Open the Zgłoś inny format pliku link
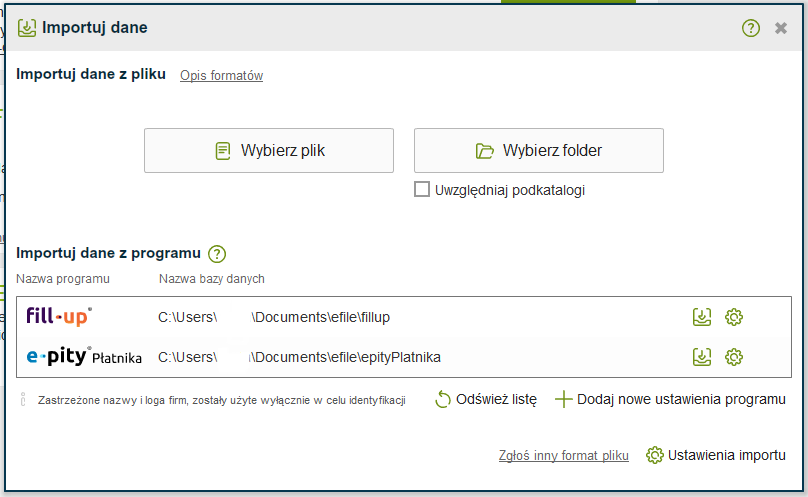 click(x=564, y=456)
